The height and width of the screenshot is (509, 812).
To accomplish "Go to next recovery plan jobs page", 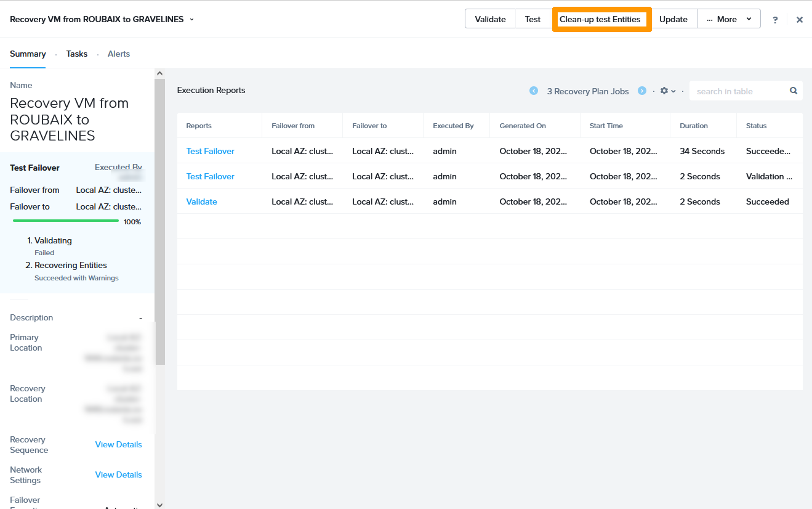I will 642,91.
